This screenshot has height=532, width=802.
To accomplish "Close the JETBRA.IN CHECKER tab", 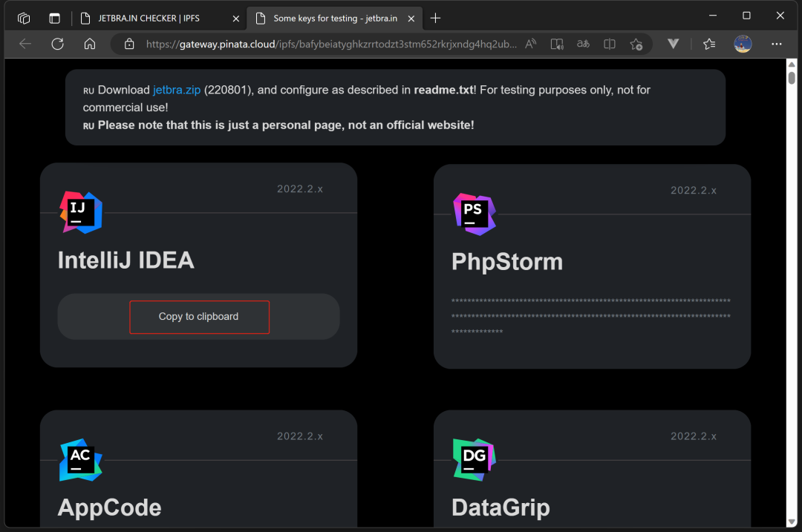I will click(x=236, y=19).
